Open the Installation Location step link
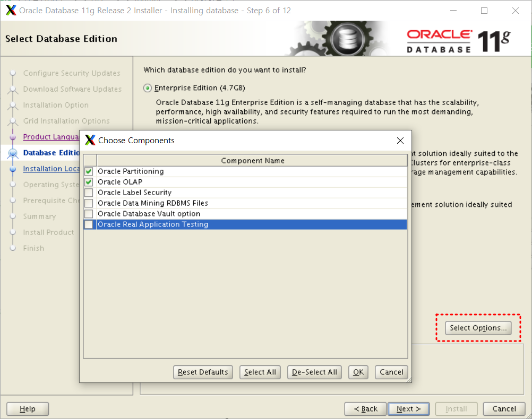 click(51, 169)
